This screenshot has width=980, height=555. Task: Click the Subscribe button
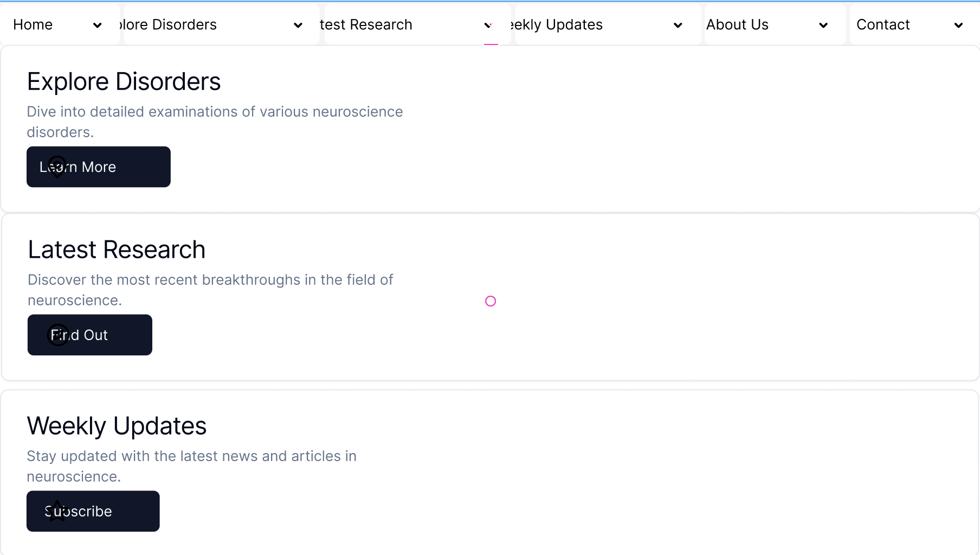click(93, 512)
